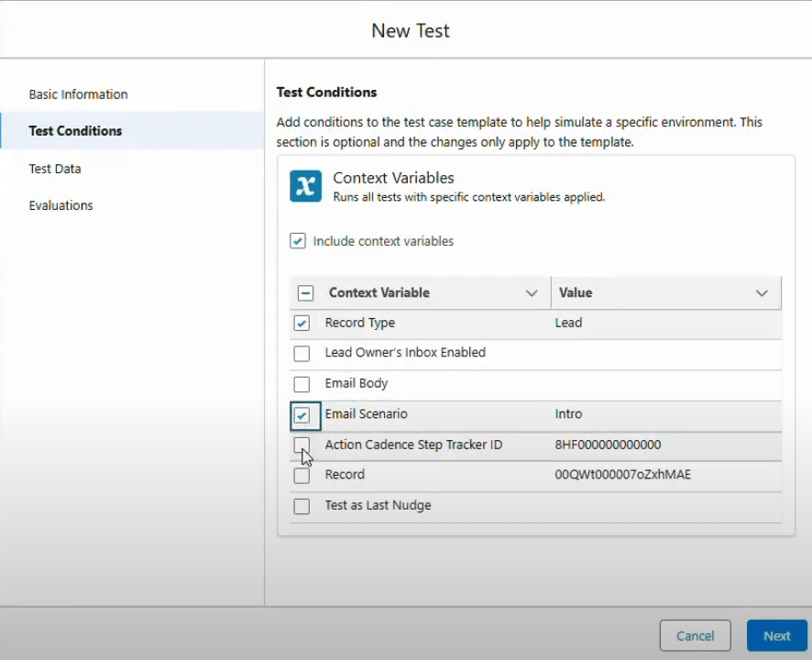Enable the Test as Last Nudge checkbox
This screenshot has width=812, height=660.
tap(302, 506)
